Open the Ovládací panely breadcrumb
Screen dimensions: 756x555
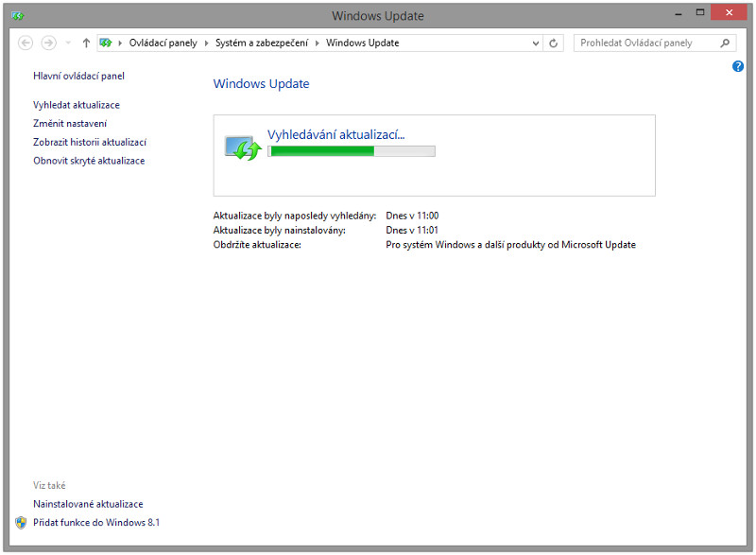click(x=163, y=43)
